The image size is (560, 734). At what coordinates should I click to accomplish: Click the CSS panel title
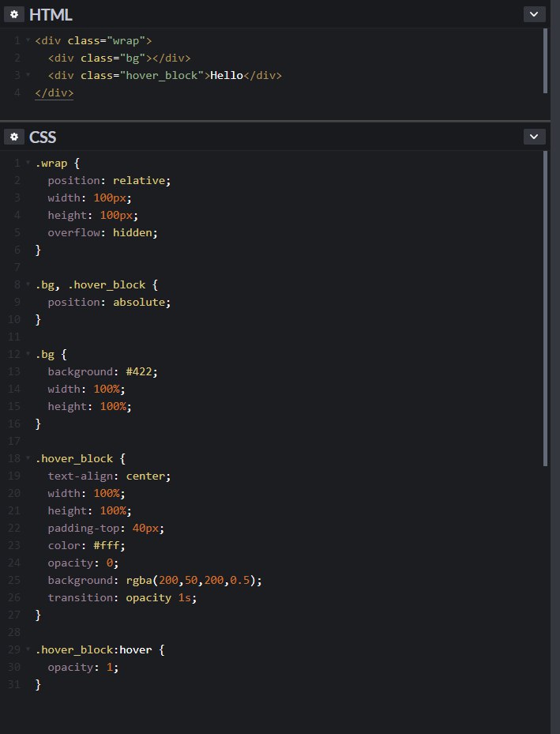click(x=43, y=137)
